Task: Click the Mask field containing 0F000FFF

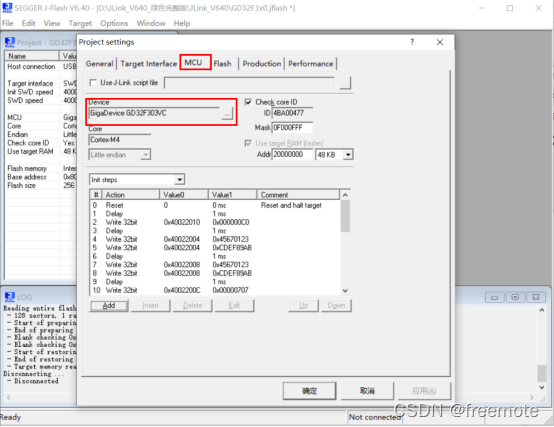Action: click(x=292, y=127)
